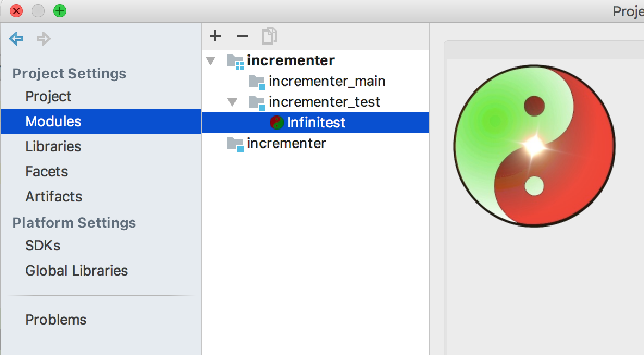Select the incrementer_test module
This screenshot has height=355, width=644.
325,102
